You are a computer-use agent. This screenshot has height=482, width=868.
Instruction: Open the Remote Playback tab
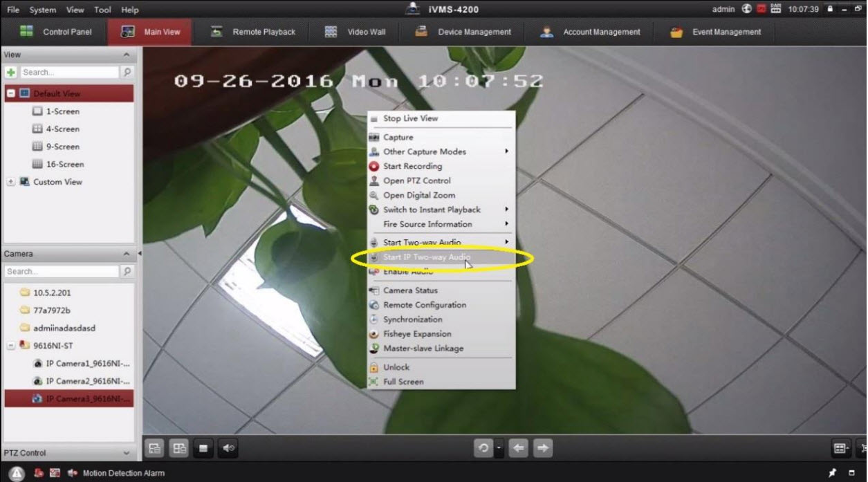pyautogui.click(x=263, y=32)
